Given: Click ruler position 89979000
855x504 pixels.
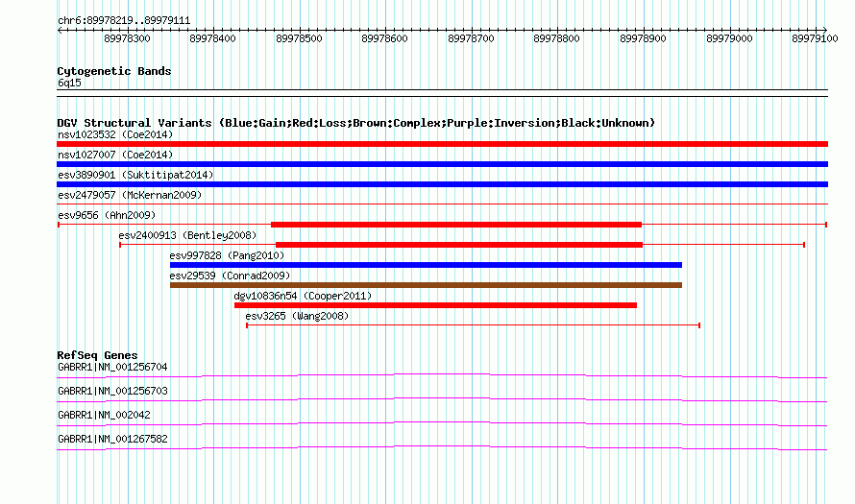Looking at the screenshot, I should [729, 38].
